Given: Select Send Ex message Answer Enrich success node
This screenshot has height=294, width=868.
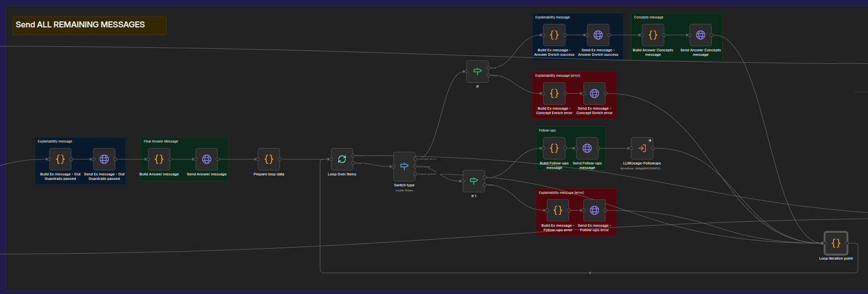Looking at the screenshot, I should (598, 35).
